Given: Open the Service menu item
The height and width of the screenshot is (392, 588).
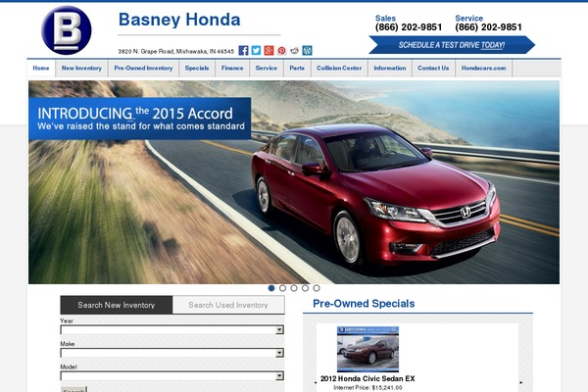Looking at the screenshot, I should 267,69.
